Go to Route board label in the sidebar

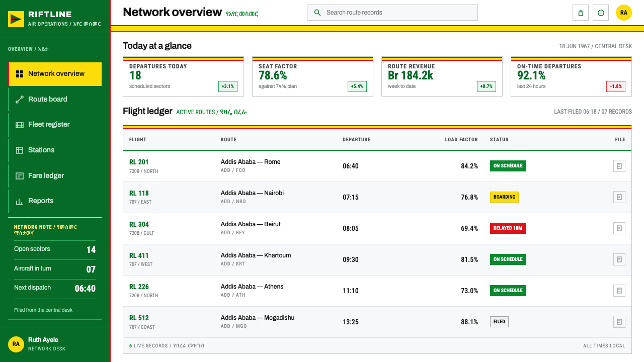(x=48, y=99)
